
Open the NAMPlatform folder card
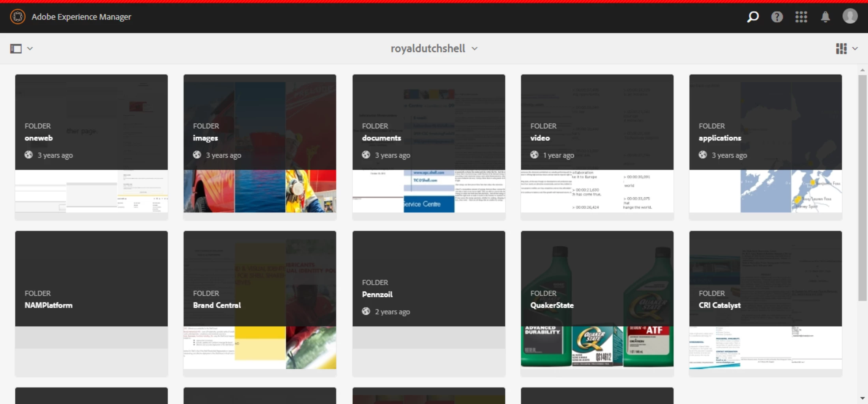(92, 303)
